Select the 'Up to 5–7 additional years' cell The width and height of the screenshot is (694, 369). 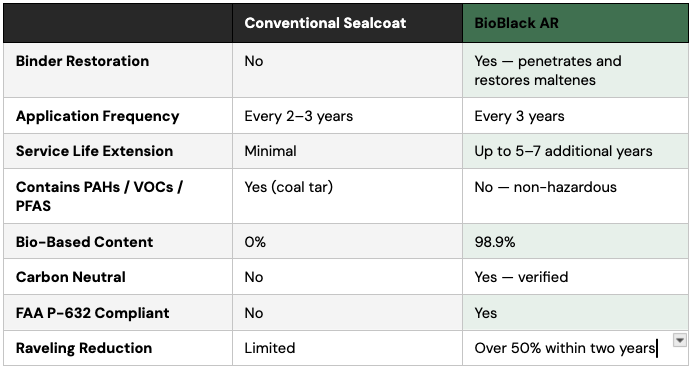(575, 151)
